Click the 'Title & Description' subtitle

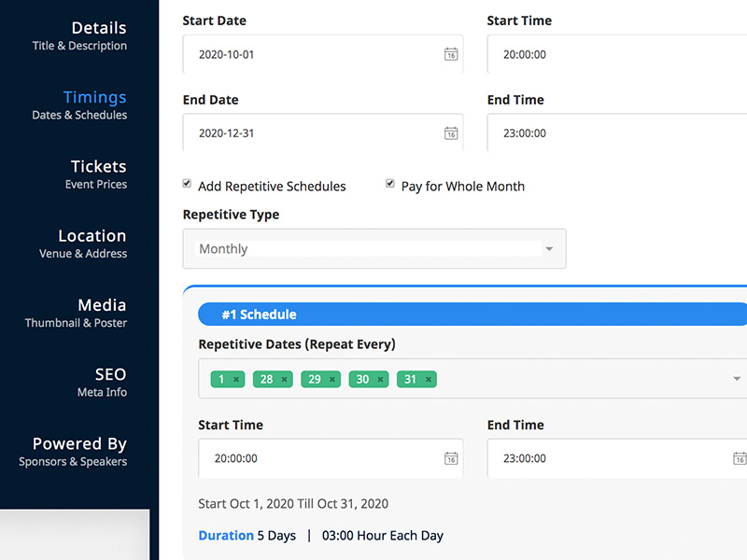[79, 46]
